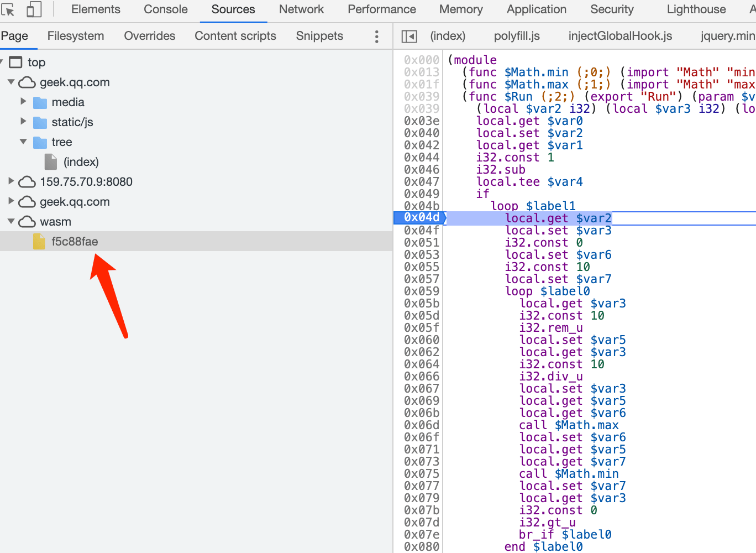
Task: Select the Snippets navigator tab
Action: point(319,36)
